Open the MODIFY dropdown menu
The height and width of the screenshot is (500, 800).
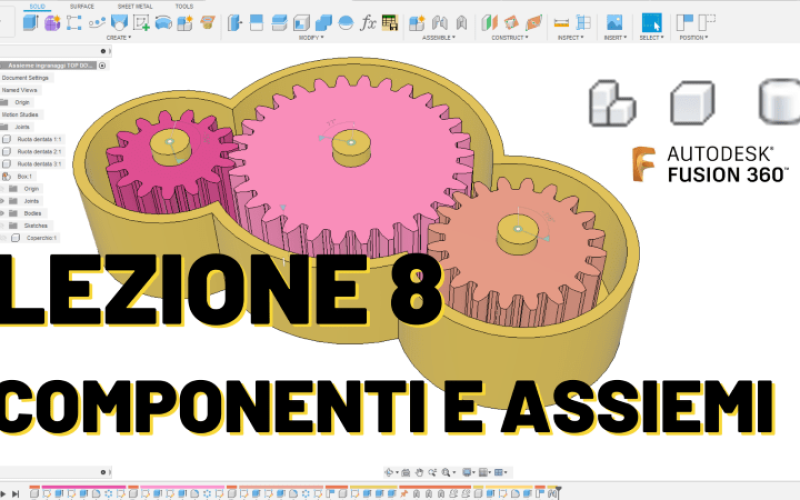tap(311, 38)
